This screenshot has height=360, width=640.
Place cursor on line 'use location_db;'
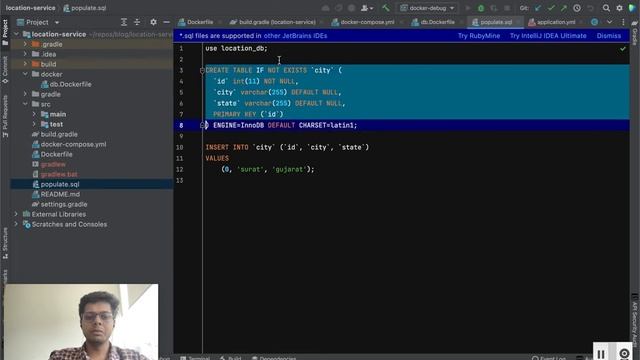click(x=236, y=49)
